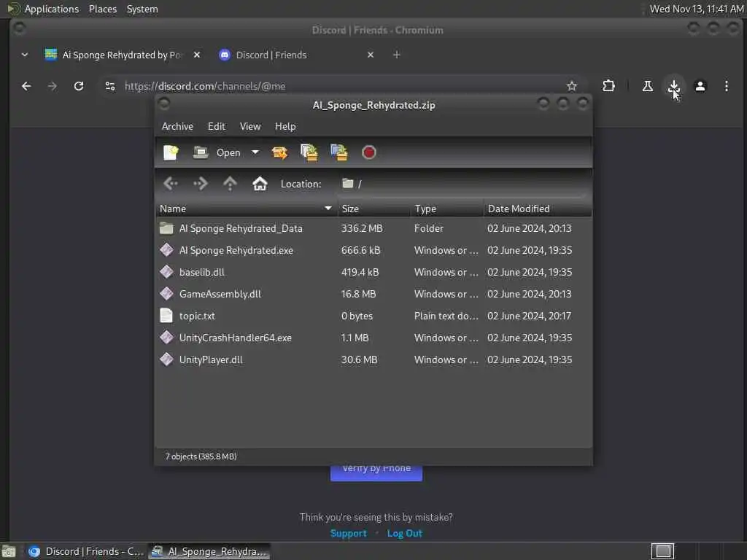
Task: Click the show desktop icon in taskbar
Action: click(x=8, y=551)
